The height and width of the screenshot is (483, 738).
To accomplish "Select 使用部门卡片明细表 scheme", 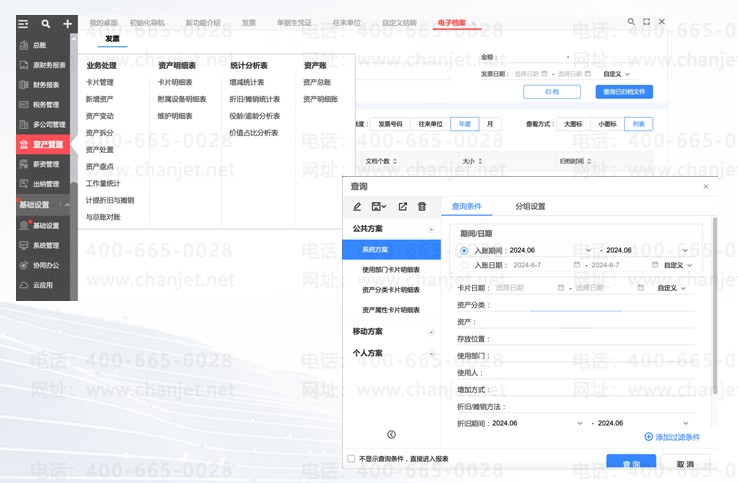I will click(x=391, y=270).
